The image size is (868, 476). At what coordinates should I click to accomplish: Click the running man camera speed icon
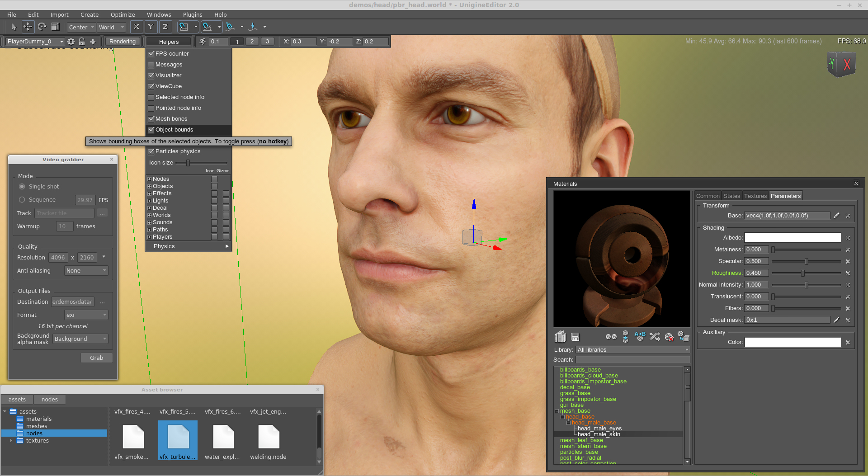(202, 42)
